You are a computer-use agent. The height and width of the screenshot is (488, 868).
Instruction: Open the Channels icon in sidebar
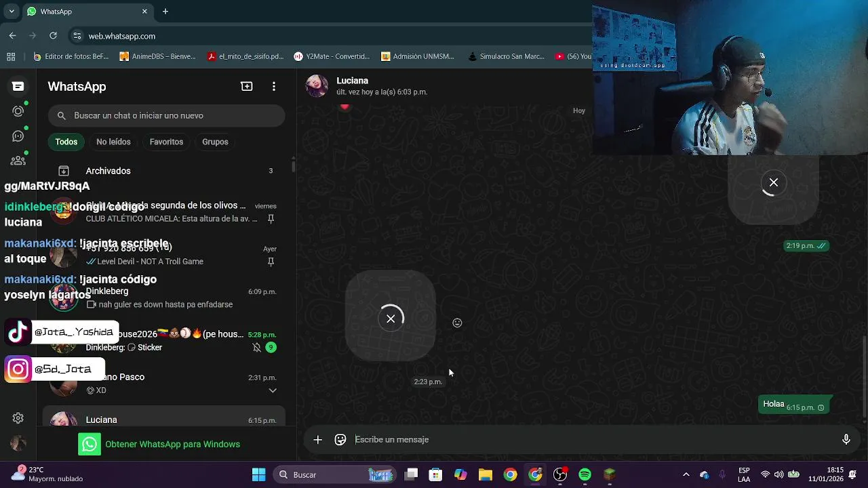[x=18, y=136]
